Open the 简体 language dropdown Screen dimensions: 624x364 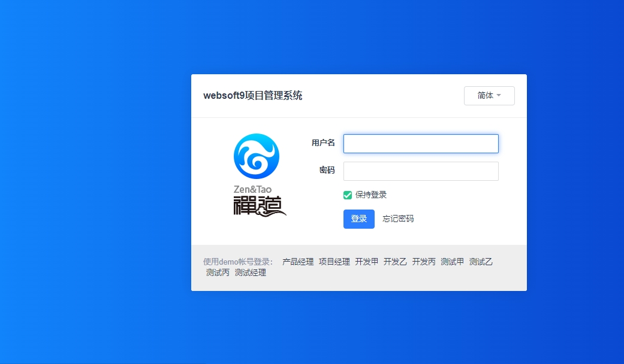489,96
